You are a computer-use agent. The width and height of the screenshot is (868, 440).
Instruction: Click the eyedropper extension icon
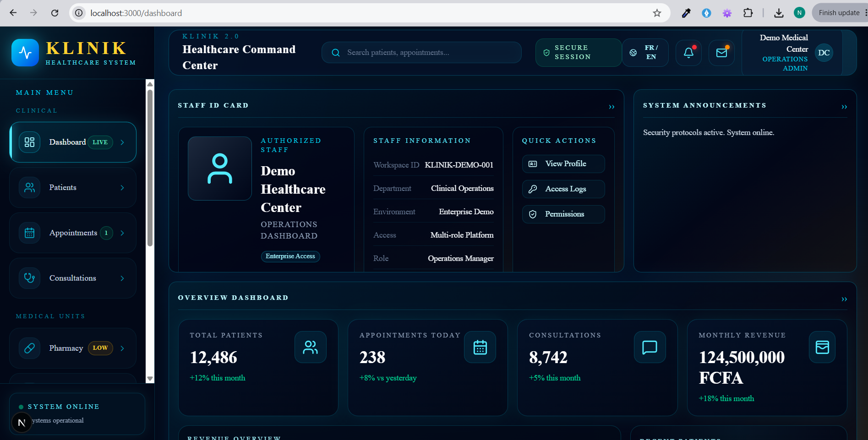coord(686,13)
